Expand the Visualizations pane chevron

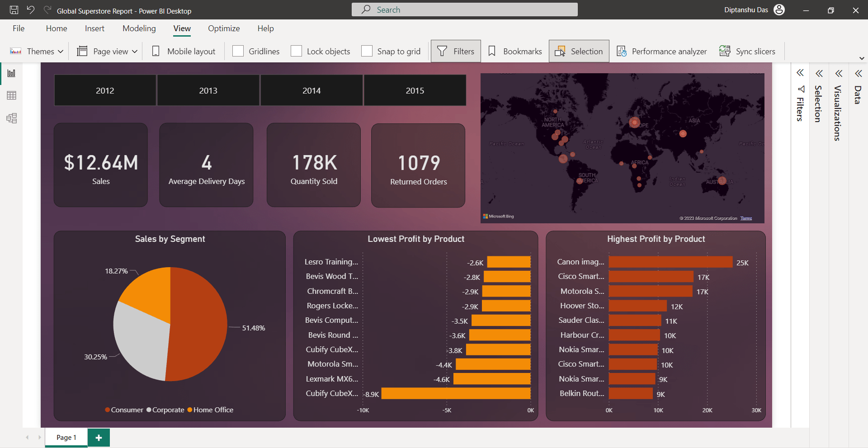click(x=839, y=73)
